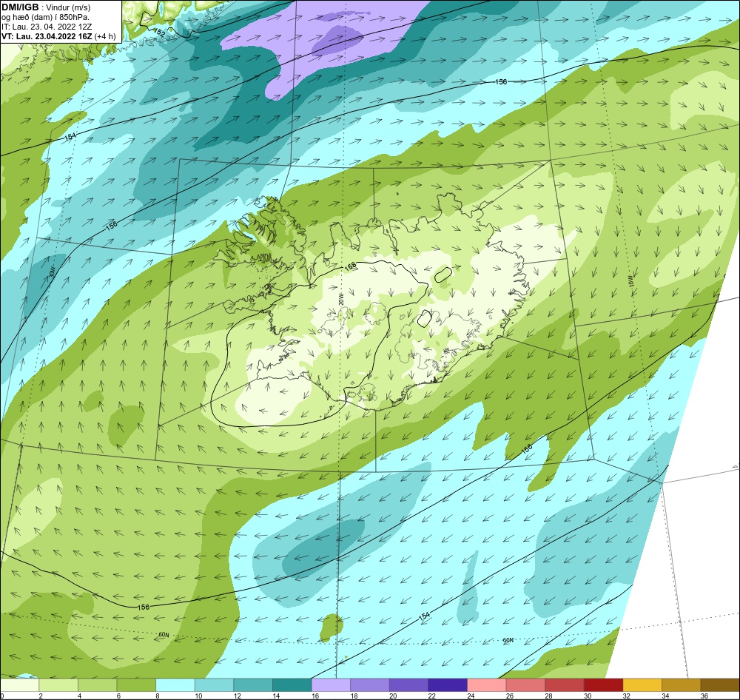Click the "156" contour label in the lower-left ocean
The image size is (740, 700).
(144, 607)
